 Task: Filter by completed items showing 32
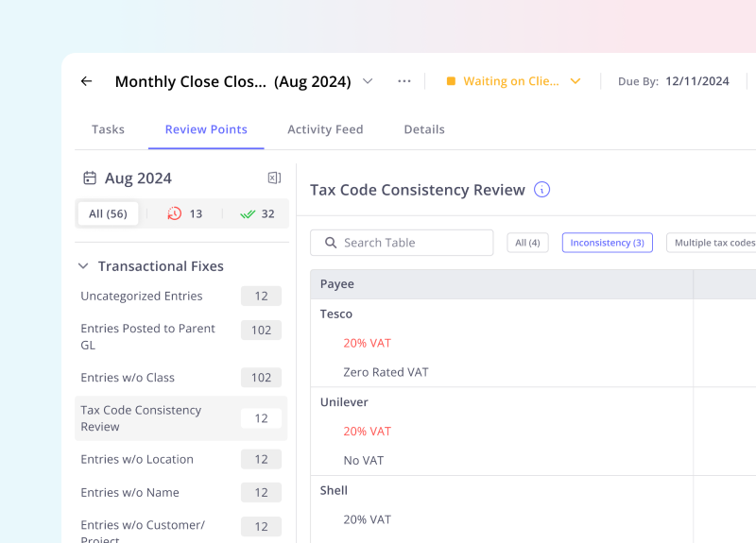pyautogui.click(x=257, y=213)
